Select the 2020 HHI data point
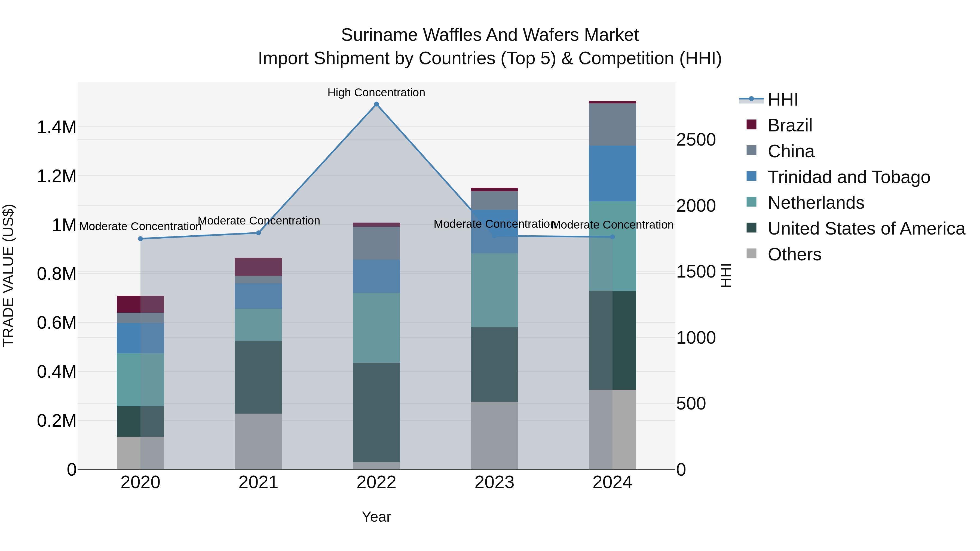The width and height of the screenshot is (980, 551). coord(140,239)
